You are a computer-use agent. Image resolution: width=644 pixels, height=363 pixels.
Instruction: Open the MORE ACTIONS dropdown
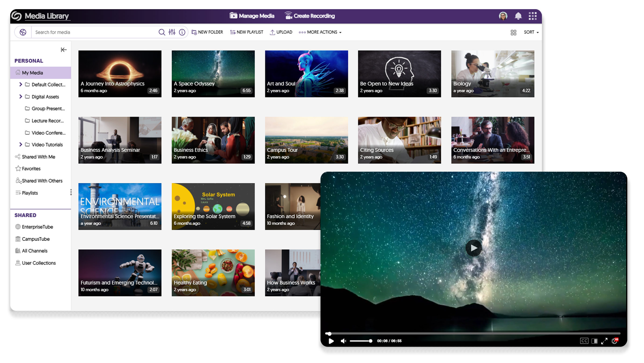click(320, 32)
